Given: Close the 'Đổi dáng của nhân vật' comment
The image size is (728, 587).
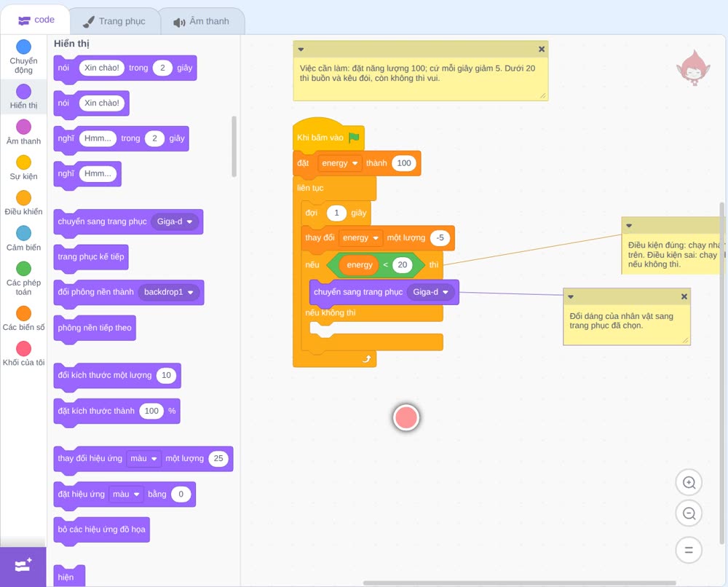Looking at the screenshot, I should [x=684, y=296].
